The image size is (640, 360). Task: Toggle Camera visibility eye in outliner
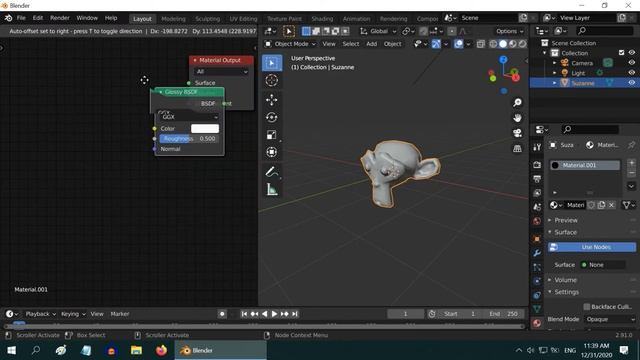click(x=631, y=63)
